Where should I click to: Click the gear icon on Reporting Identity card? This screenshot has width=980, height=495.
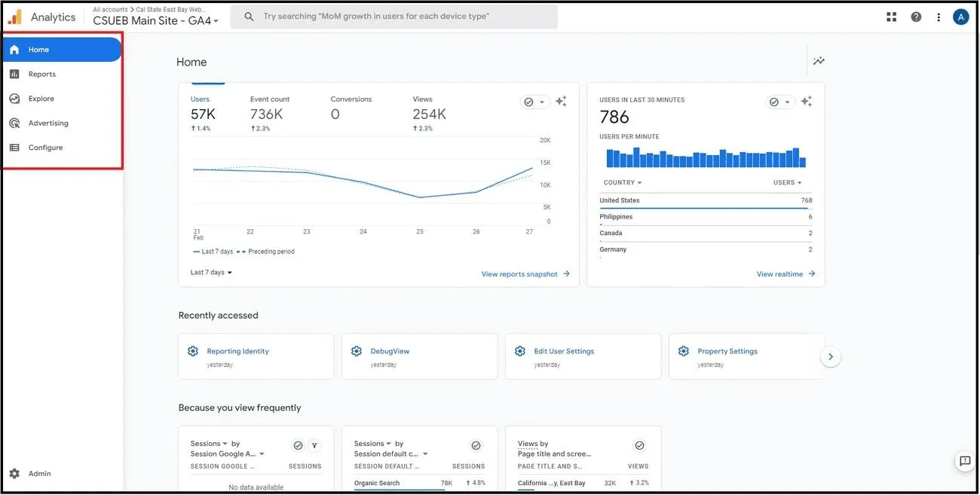click(x=193, y=351)
